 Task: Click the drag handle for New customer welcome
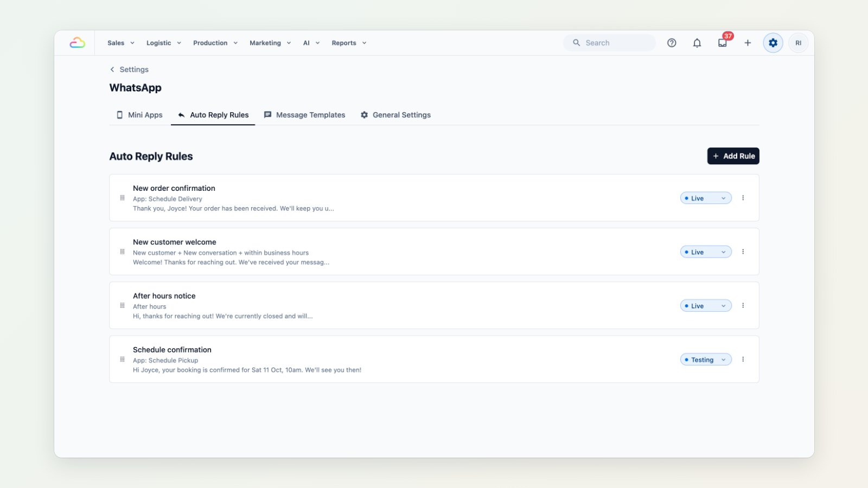tap(122, 252)
